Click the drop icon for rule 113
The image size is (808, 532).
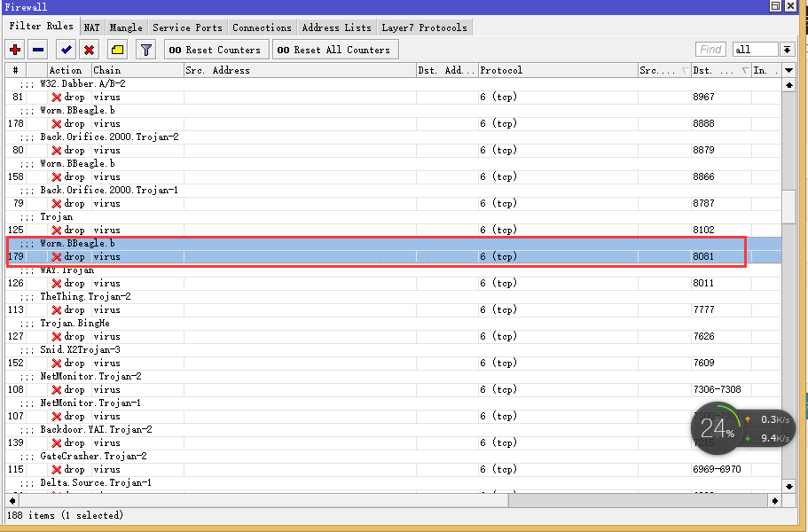(x=57, y=310)
